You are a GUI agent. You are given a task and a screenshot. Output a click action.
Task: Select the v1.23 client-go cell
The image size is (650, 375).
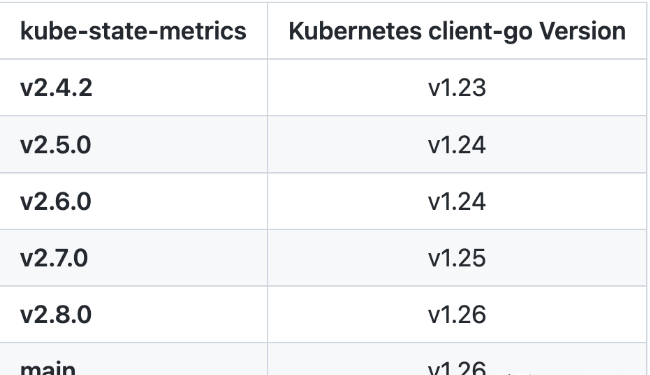[x=457, y=88]
